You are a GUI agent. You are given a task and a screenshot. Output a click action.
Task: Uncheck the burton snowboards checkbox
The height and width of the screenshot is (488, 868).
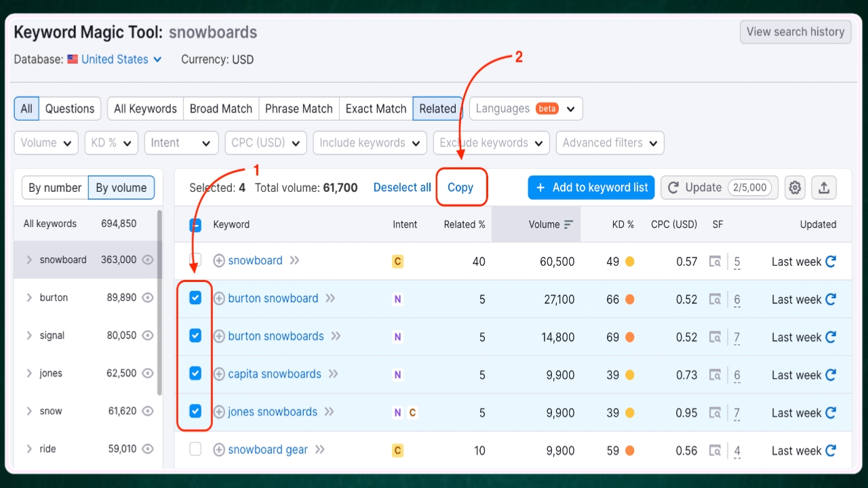(195, 335)
